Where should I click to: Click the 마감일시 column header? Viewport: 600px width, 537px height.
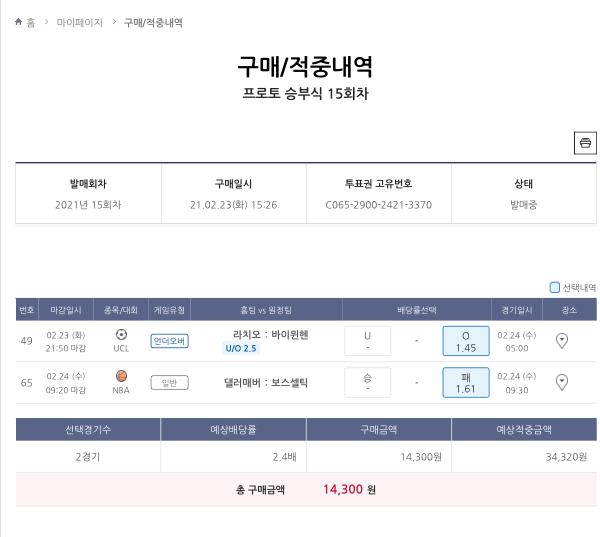click(66, 310)
